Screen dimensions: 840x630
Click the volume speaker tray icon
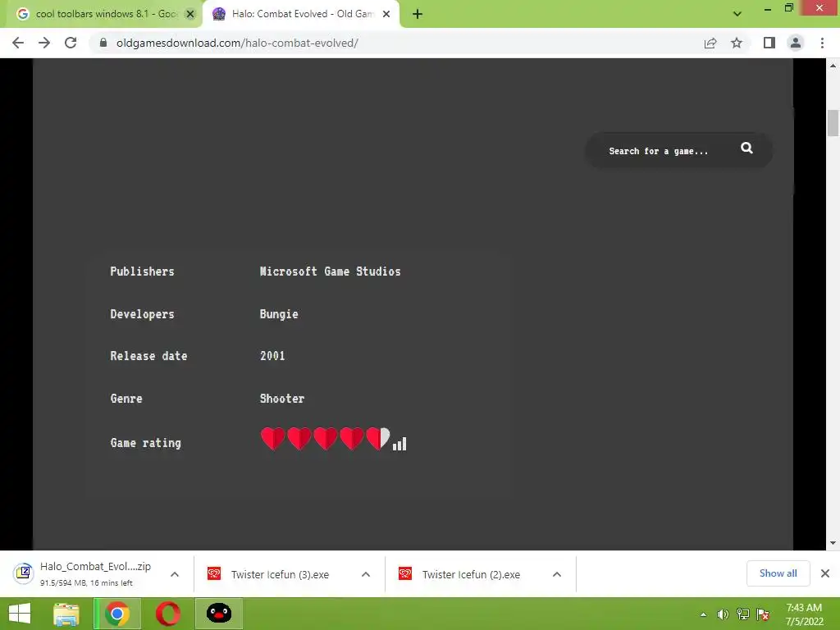[x=723, y=614]
